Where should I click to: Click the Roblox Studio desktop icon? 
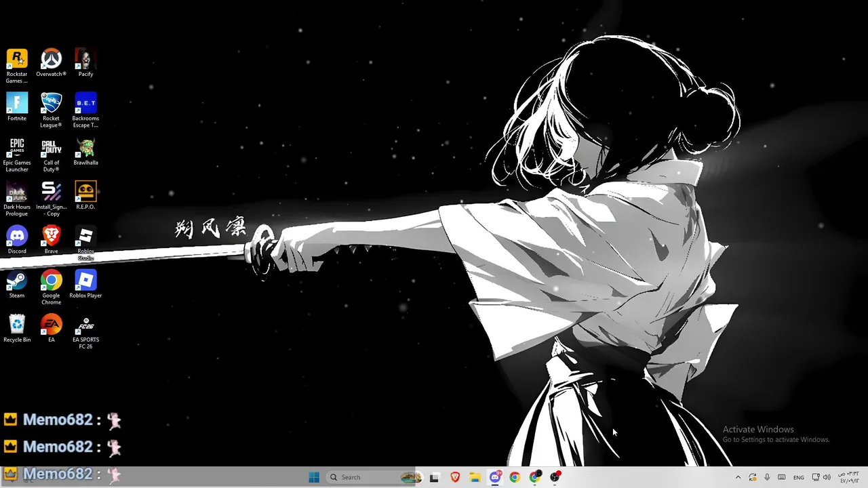coord(85,243)
